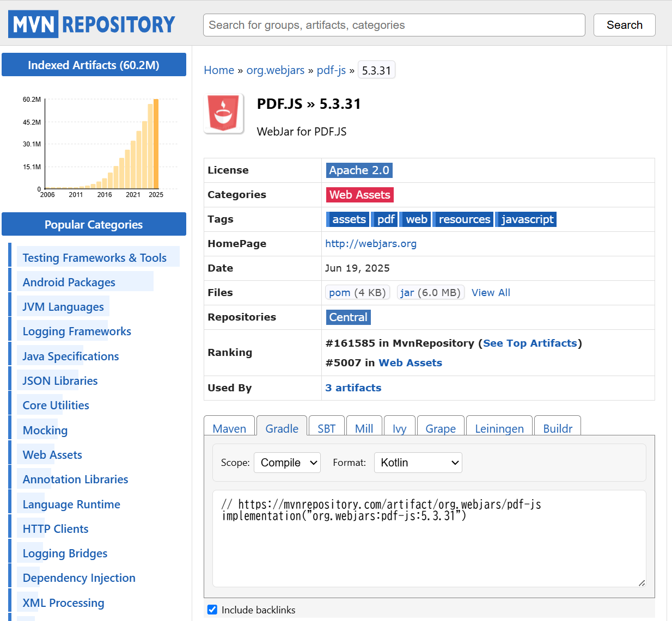Viewport: 672px width, 621px height.
Task: Open the Web Assets category badge
Action: (x=359, y=195)
